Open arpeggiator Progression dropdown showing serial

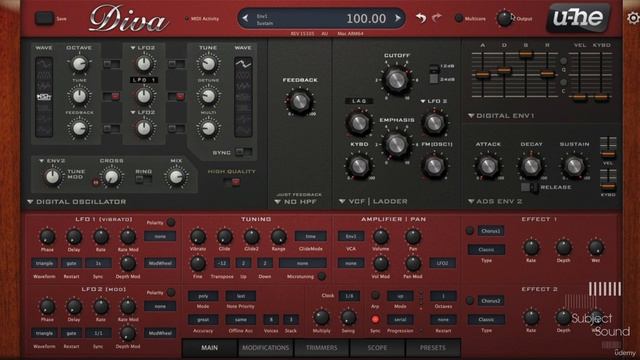(400, 320)
